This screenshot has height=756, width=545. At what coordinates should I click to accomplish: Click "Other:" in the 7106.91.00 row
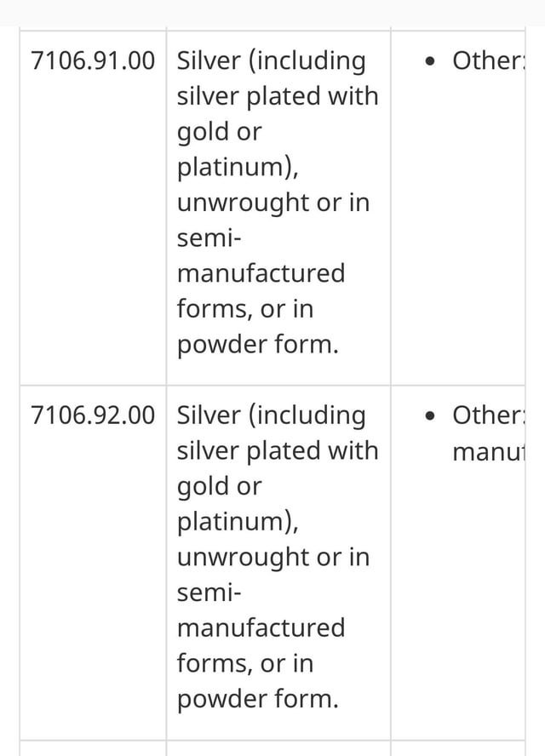[x=489, y=60]
